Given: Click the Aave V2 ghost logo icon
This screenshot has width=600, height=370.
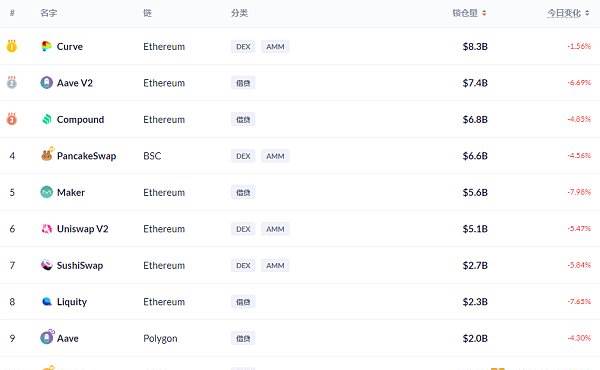Looking at the screenshot, I should [x=47, y=83].
